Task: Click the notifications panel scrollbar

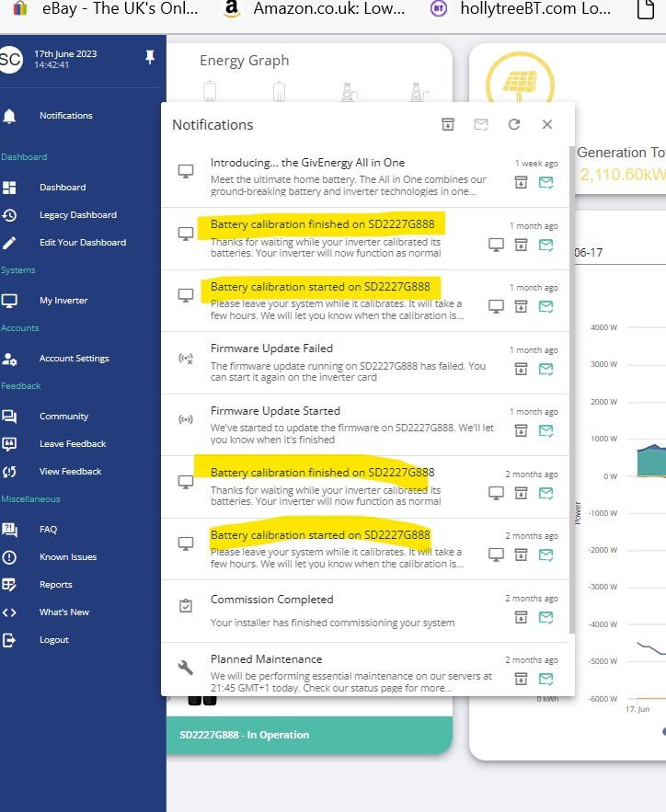Action: pos(572,388)
